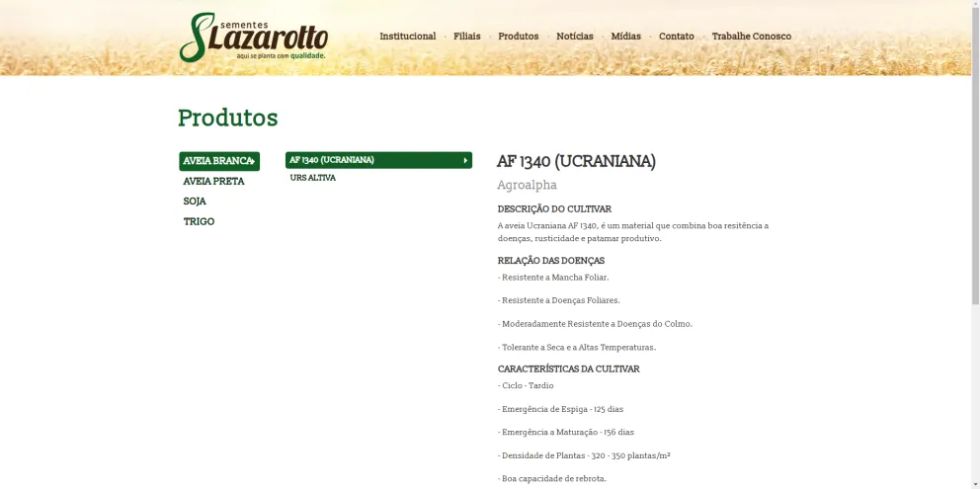Click 'Tolerante a Seca e a Altas Temperaturas'
980x489 pixels.
(x=577, y=347)
